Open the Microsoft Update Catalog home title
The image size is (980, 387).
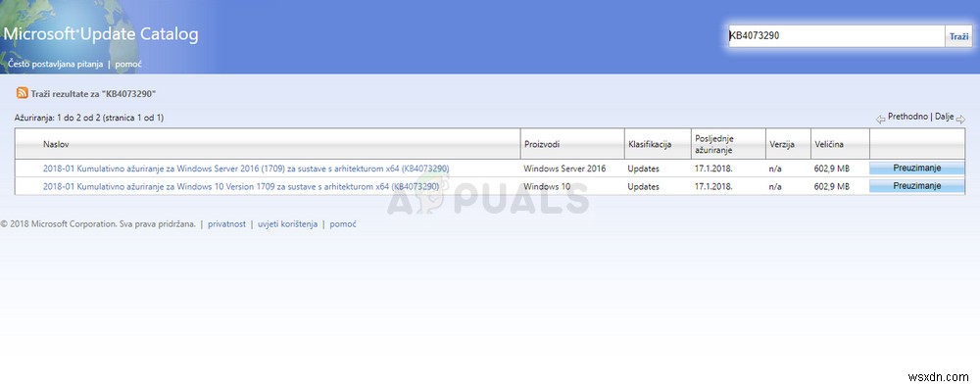tap(101, 33)
